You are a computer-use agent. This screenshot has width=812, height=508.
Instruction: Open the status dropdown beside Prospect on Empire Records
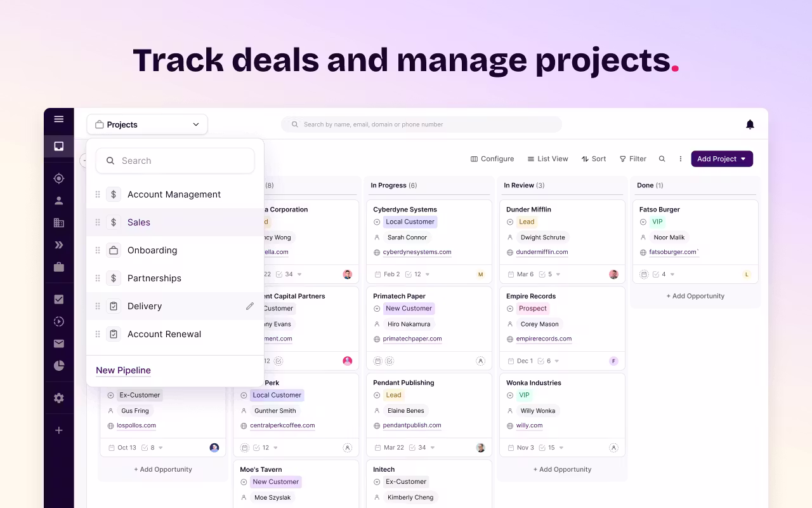click(510, 309)
